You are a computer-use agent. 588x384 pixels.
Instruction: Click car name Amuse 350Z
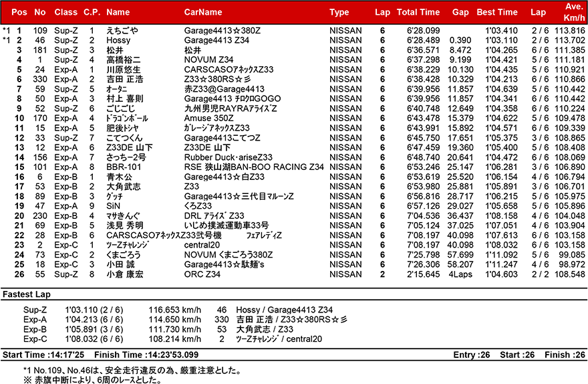(208, 118)
